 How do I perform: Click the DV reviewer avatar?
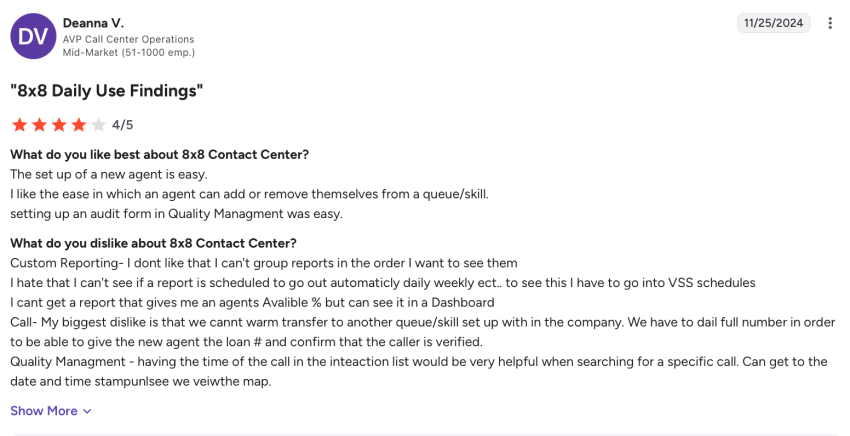(x=33, y=36)
